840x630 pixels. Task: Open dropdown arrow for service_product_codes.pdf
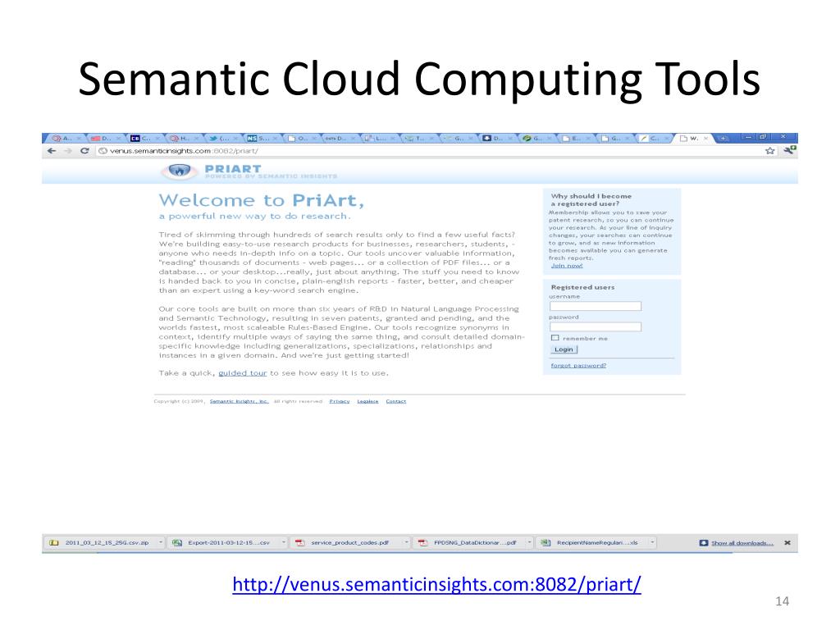406,543
